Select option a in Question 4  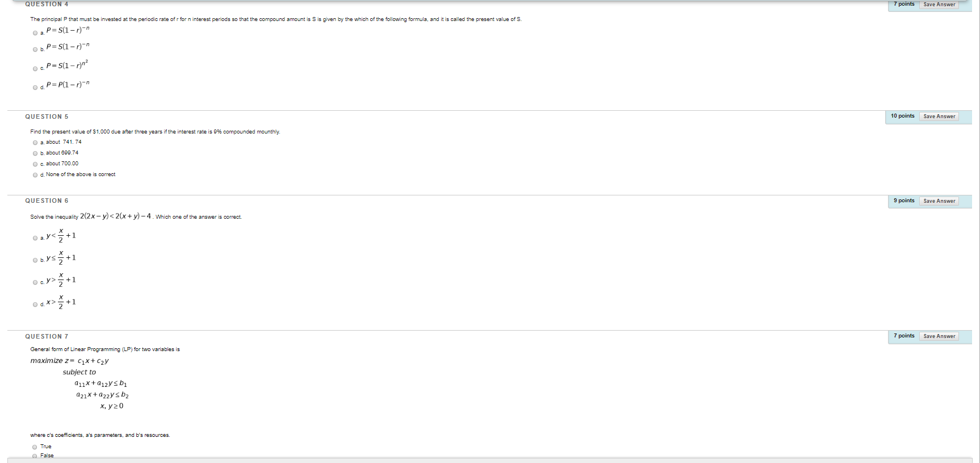click(x=35, y=33)
